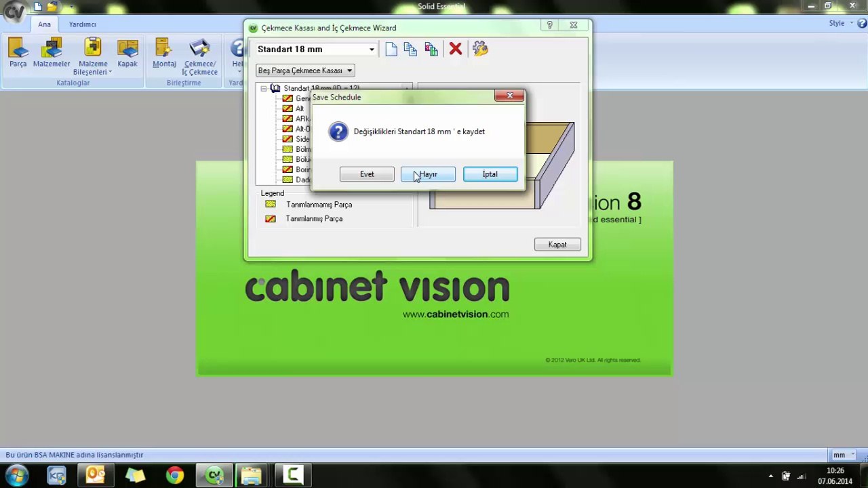The height and width of the screenshot is (488, 868).
Task: Select Standart 18 mm book tree item
Action: tap(321, 88)
